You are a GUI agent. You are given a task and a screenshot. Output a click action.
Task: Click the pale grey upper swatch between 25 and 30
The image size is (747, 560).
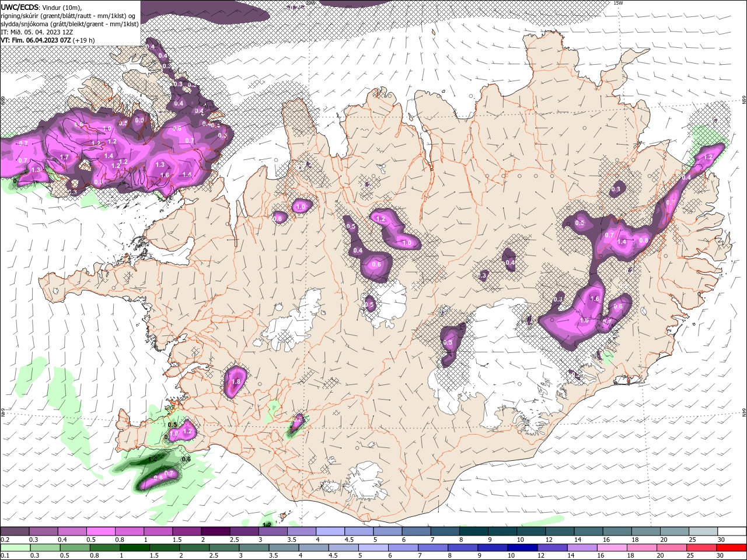coord(703,531)
